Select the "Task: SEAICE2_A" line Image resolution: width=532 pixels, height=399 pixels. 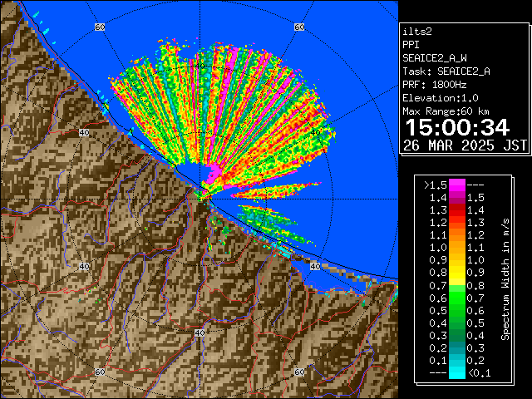(446, 71)
